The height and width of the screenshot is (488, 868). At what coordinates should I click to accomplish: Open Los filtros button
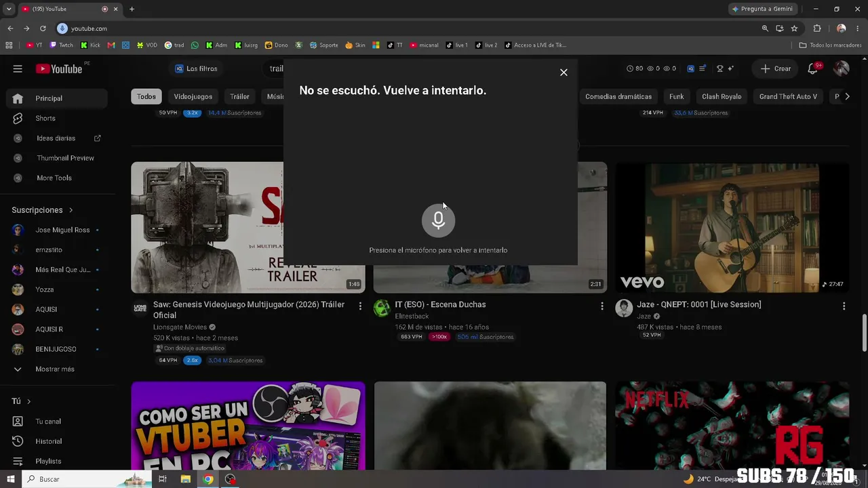click(x=197, y=68)
